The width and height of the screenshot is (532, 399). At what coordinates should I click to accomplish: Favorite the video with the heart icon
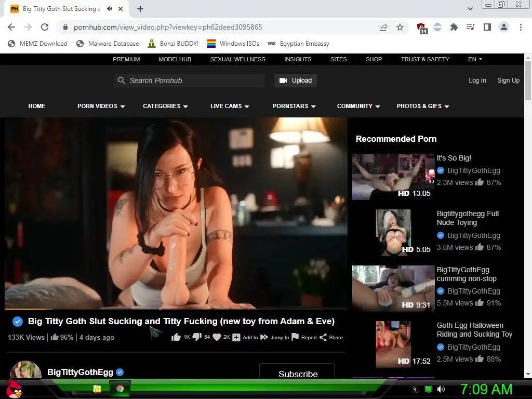217,337
